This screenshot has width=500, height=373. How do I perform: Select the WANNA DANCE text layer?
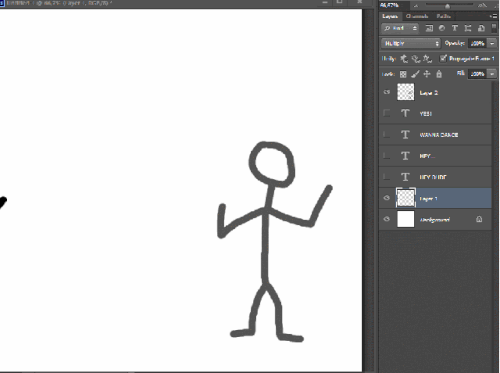(x=435, y=135)
